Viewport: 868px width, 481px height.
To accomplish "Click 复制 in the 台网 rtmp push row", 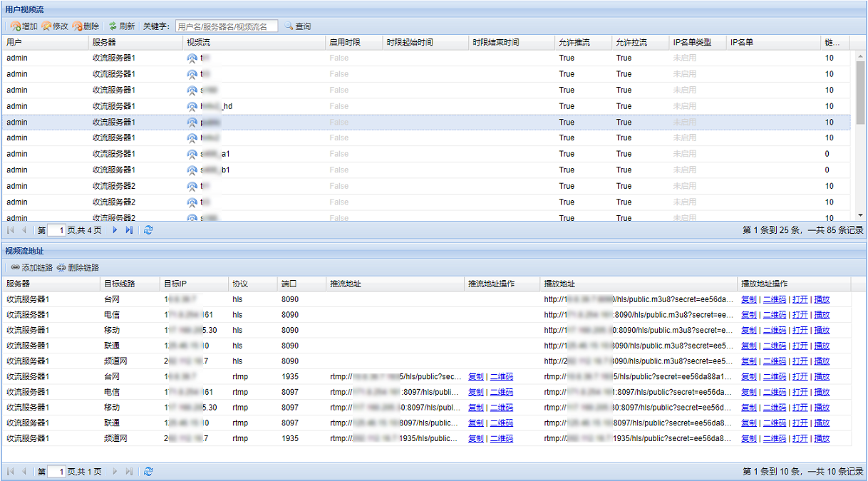I will point(475,376).
